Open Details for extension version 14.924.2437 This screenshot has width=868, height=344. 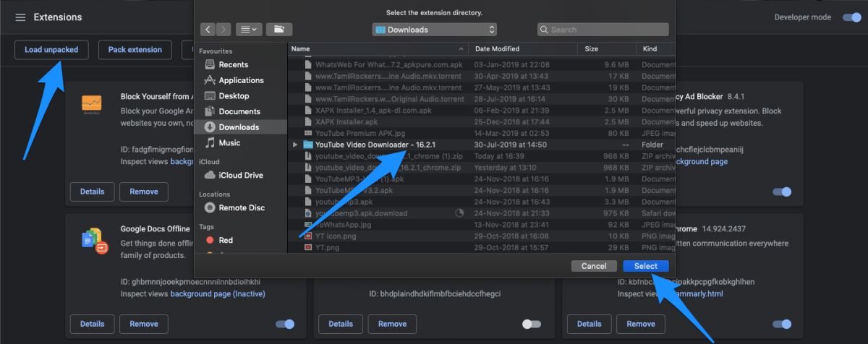(x=589, y=324)
